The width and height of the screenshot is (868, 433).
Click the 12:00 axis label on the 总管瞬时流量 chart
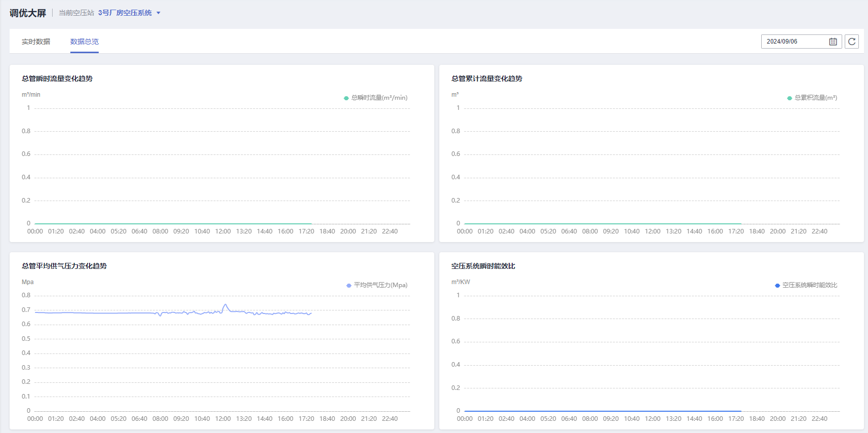point(223,231)
